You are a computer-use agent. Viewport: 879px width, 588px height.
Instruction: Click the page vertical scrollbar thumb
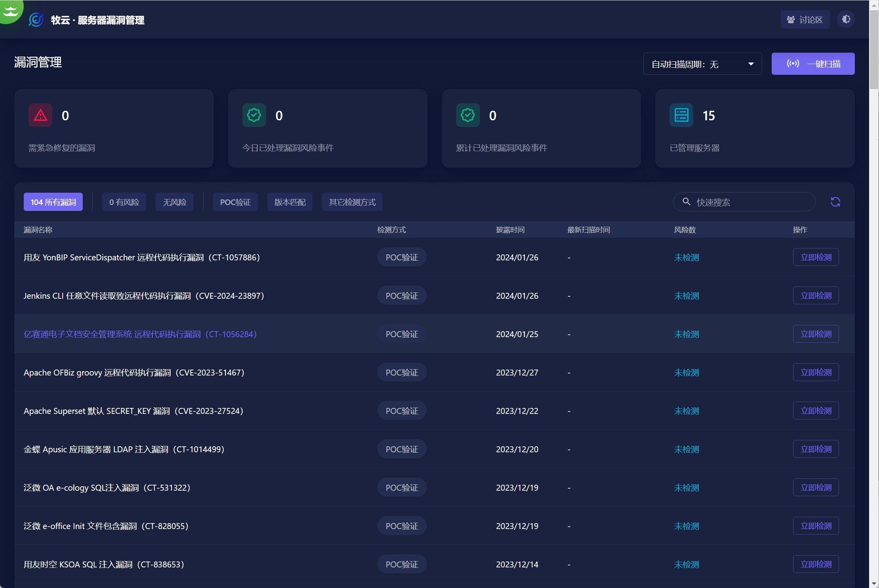click(x=874, y=50)
